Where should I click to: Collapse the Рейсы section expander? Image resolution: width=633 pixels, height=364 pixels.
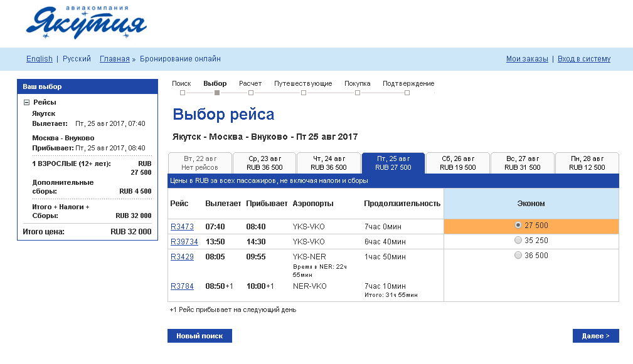point(26,102)
